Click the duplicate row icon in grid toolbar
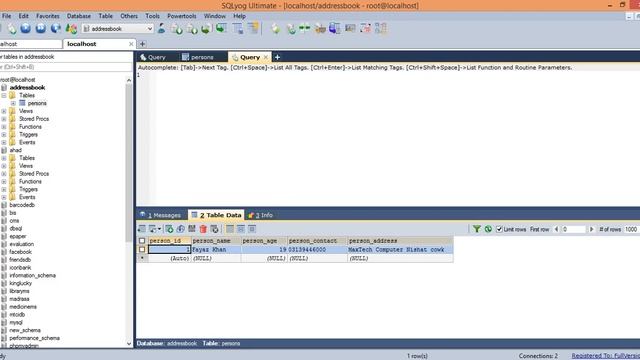 click(180, 229)
